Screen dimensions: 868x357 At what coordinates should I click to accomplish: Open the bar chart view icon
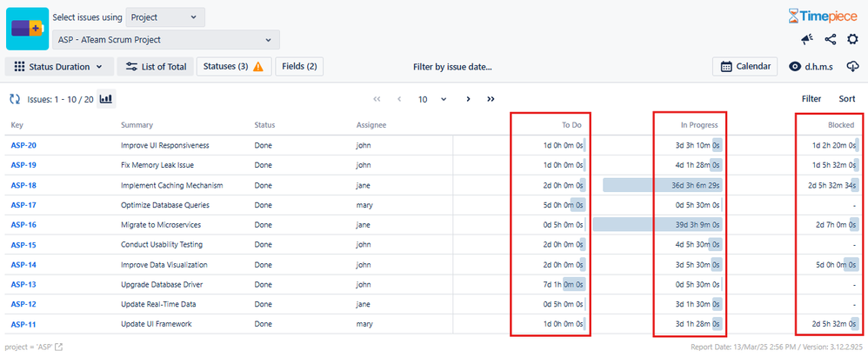[106, 99]
